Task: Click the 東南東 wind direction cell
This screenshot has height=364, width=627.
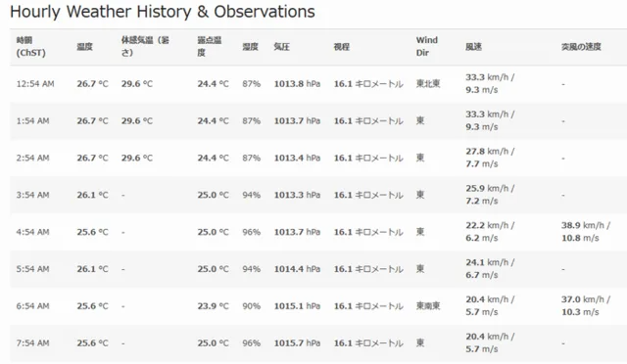Action: pos(428,306)
